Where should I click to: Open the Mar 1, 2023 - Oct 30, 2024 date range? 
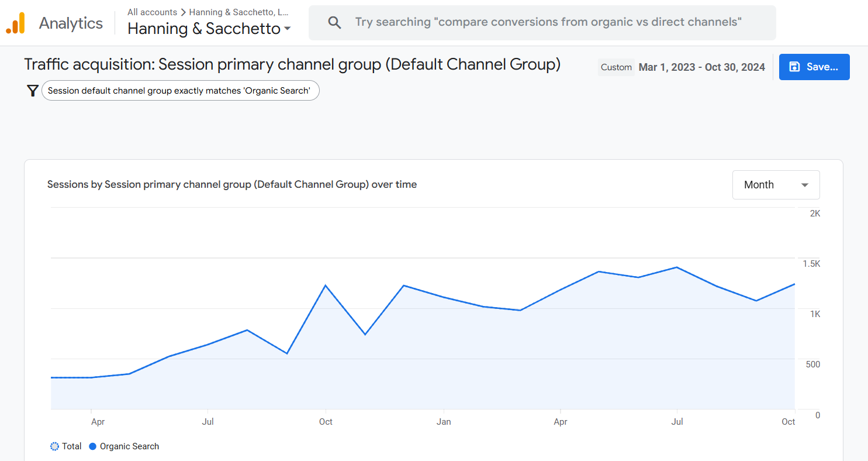click(701, 67)
